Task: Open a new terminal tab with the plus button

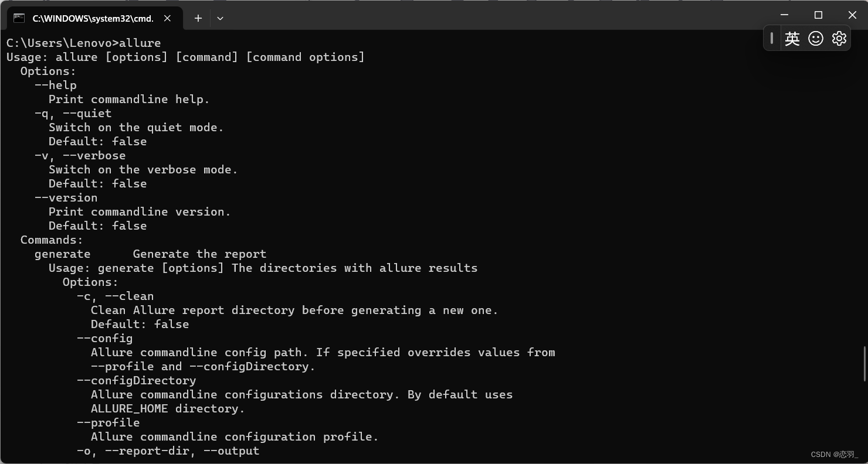Action: click(x=198, y=18)
